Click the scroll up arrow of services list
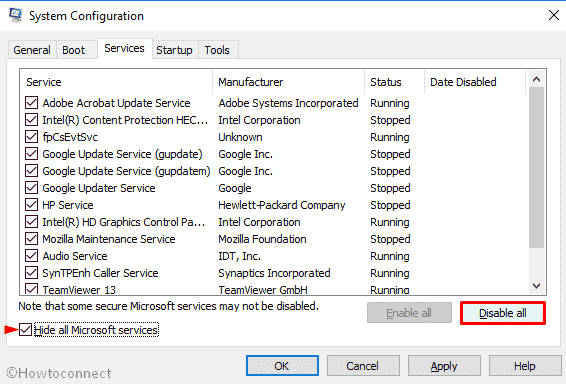566x384 pixels. point(536,79)
